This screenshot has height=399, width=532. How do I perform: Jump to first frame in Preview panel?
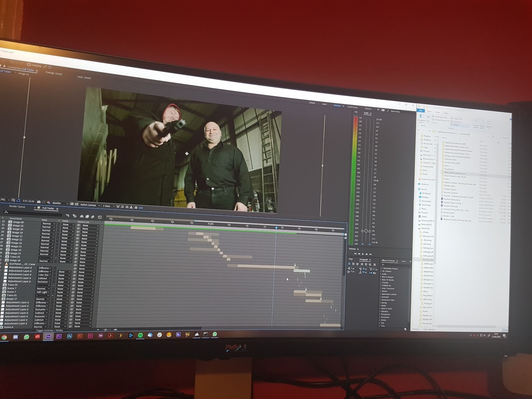coord(355,254)
